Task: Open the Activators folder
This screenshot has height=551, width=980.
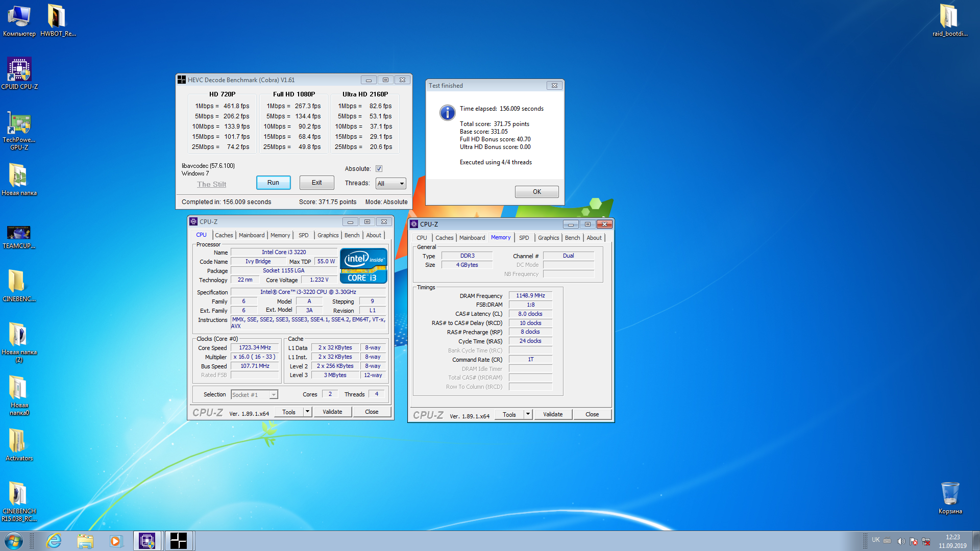Action: pyautogui.click(x=19, y=445)
